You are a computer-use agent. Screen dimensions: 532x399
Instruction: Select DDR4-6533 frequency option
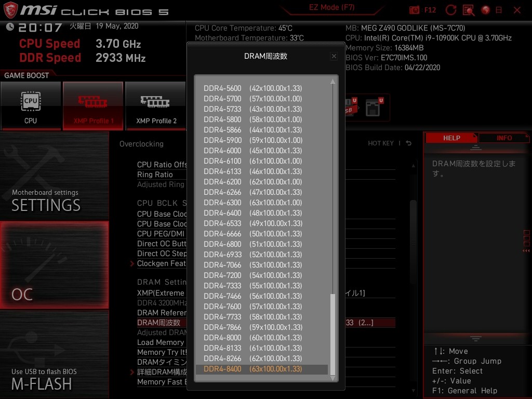(x=262, y=223)
